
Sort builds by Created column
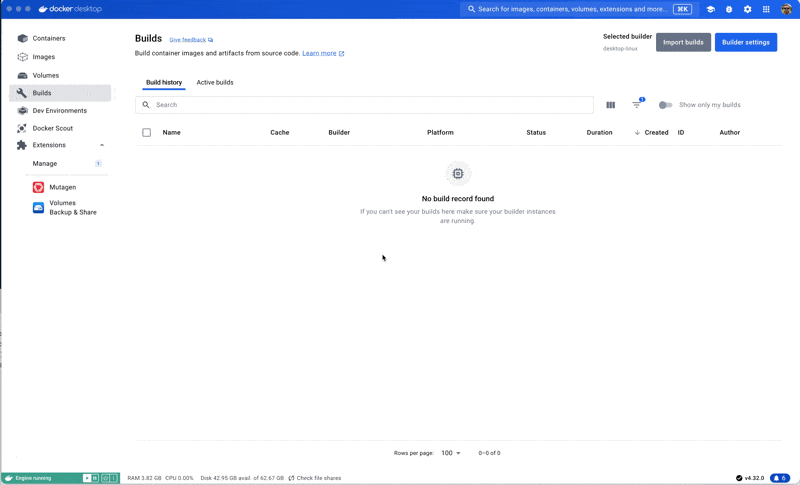[656, 132]
